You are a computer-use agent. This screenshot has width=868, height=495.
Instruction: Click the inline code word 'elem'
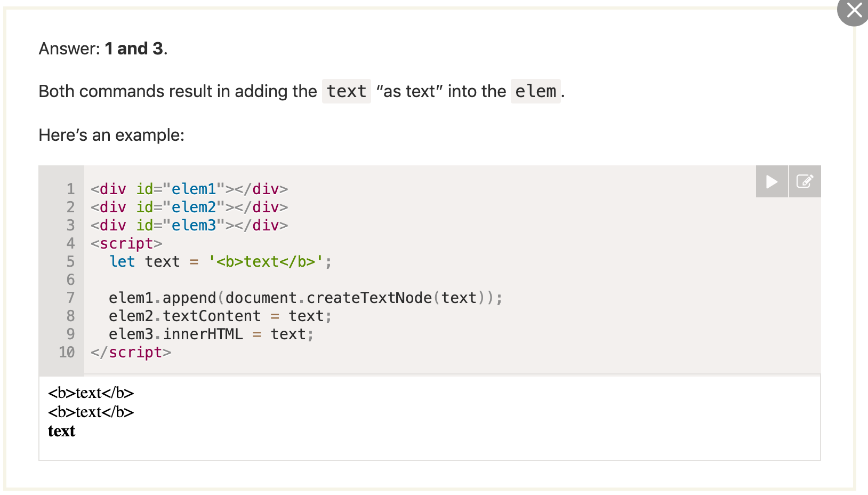click(535, 91)
